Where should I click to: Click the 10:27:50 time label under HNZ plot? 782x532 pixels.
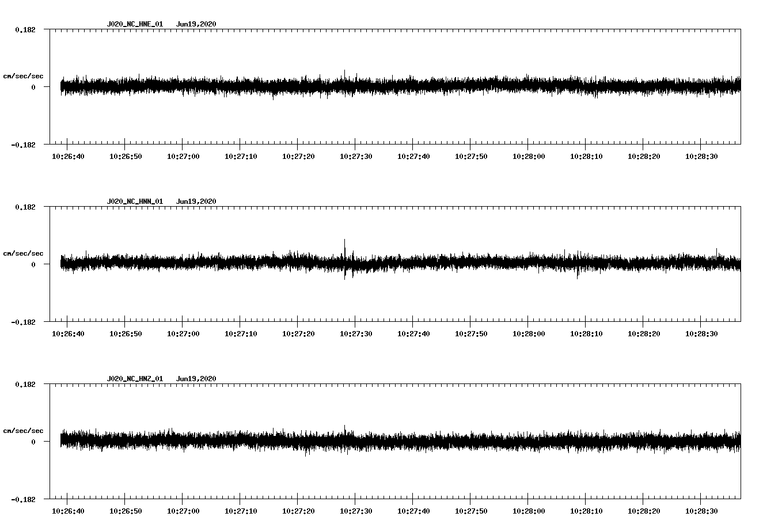click(x=471, y=511)
